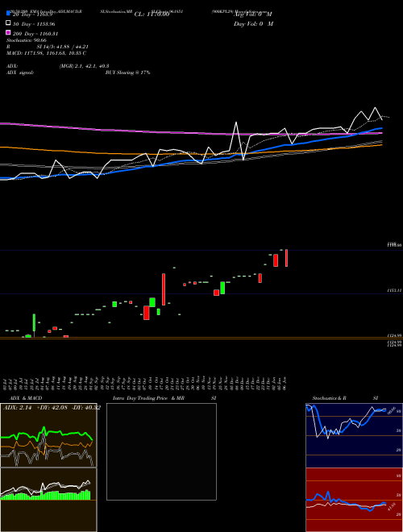Click the 'ADX signal:' label
This screenshot has width=403, height=532.
pyautogui.click(x=20, y=73)
